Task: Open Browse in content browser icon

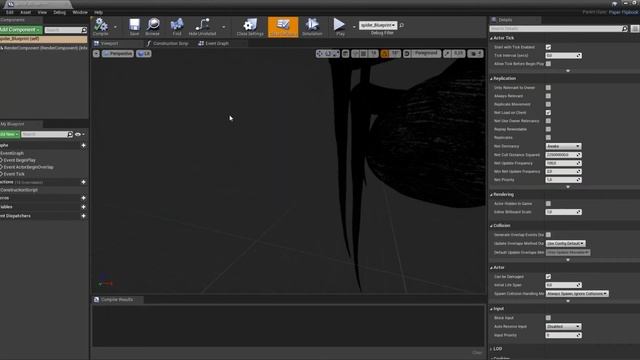Action: [x=153, y=24]
